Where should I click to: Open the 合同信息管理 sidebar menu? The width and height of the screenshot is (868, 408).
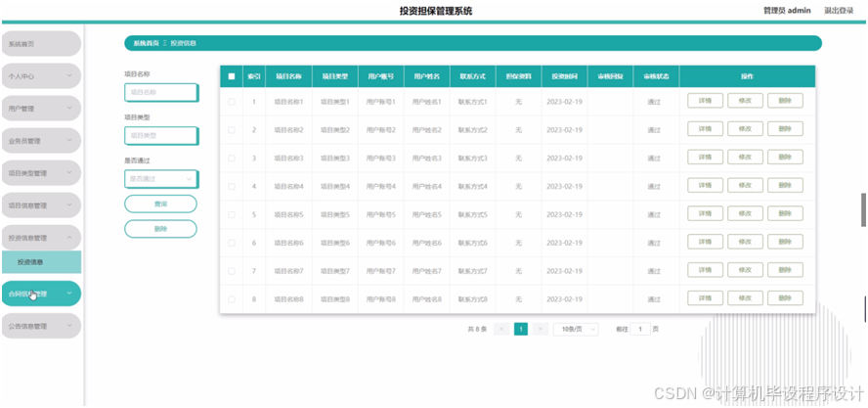pyautogui.click(x=41, y=294)
